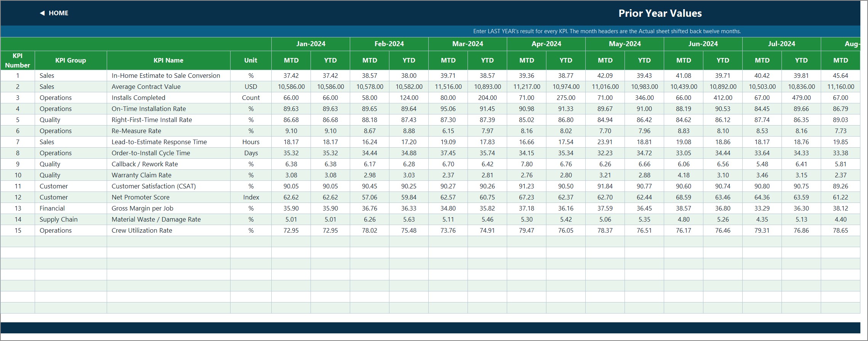Click the first empty Jan-2024 MTD input cell
Screen dimensions: 868x341
pos(291,241)
